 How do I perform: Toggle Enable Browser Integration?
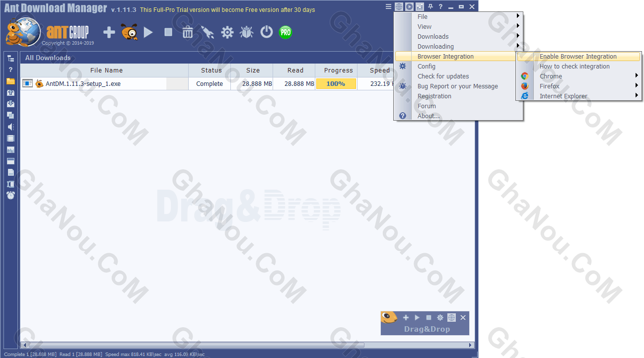pyautogui.click(x=579, y=57)
